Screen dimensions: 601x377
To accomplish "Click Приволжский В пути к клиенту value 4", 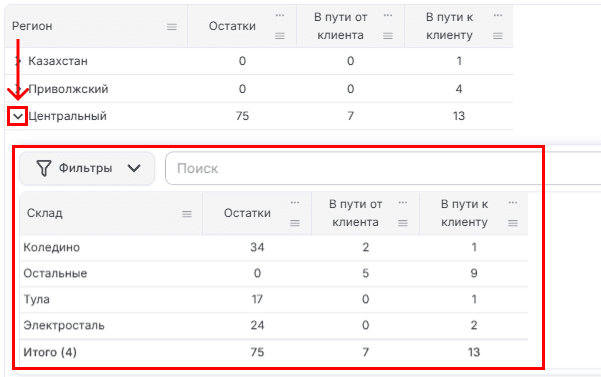I will 459,89.
